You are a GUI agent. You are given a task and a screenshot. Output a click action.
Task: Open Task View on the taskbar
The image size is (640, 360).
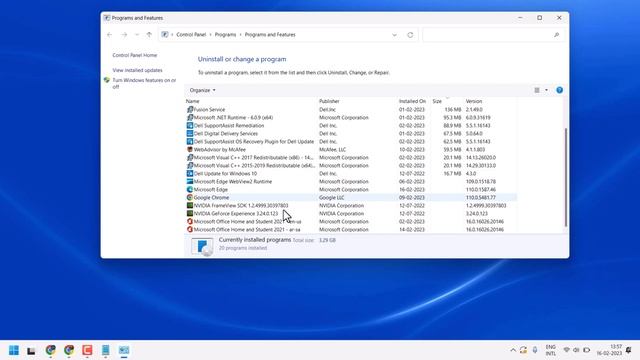(31, 351)
